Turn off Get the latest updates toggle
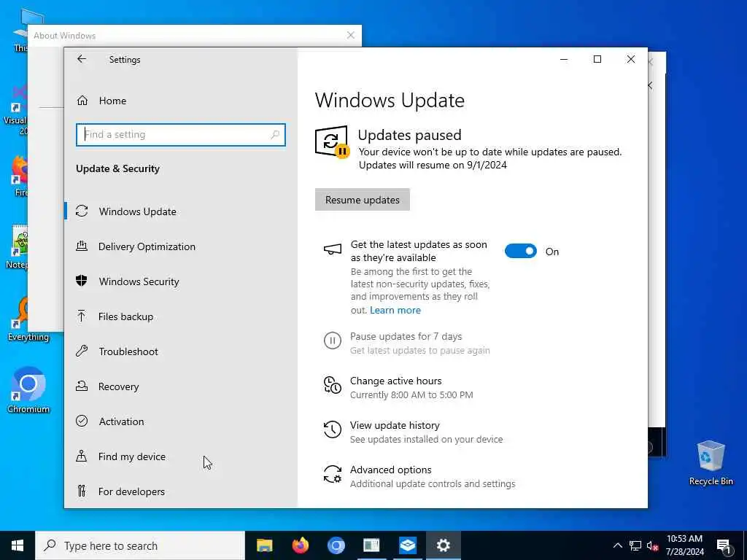 coord(521,251)
